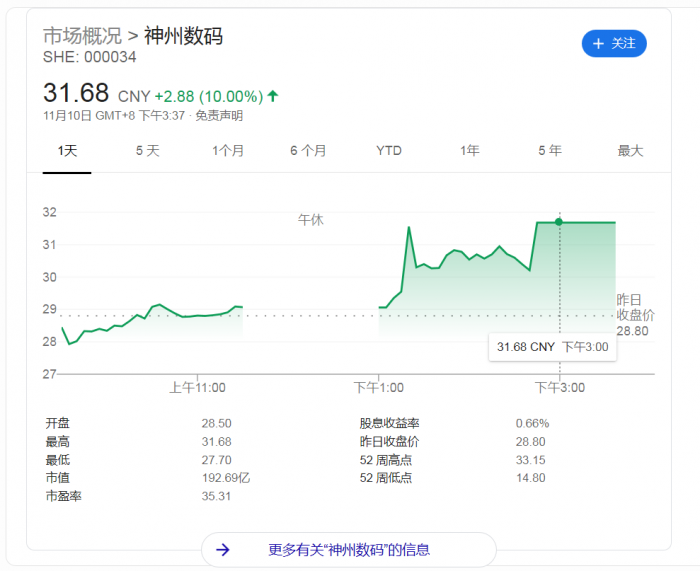View the 5 年 chart range
This screenshot has height=571, width=700.
(549, 151)
